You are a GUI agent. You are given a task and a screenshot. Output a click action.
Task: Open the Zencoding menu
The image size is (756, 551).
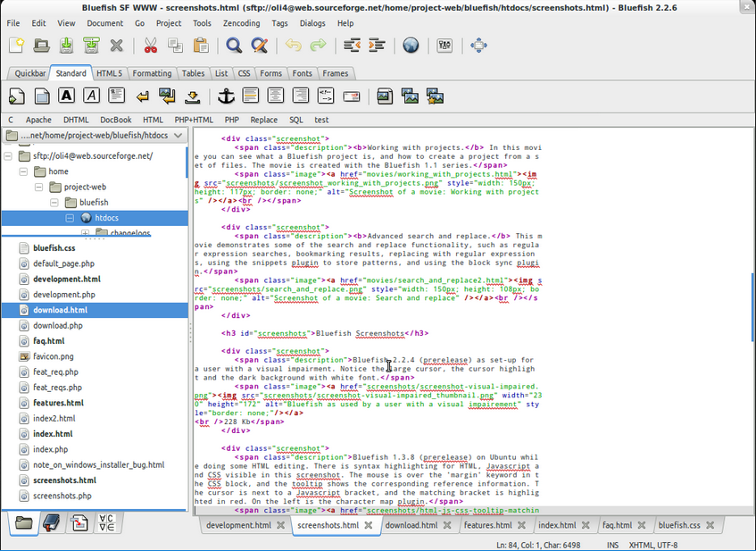point(240,23)
